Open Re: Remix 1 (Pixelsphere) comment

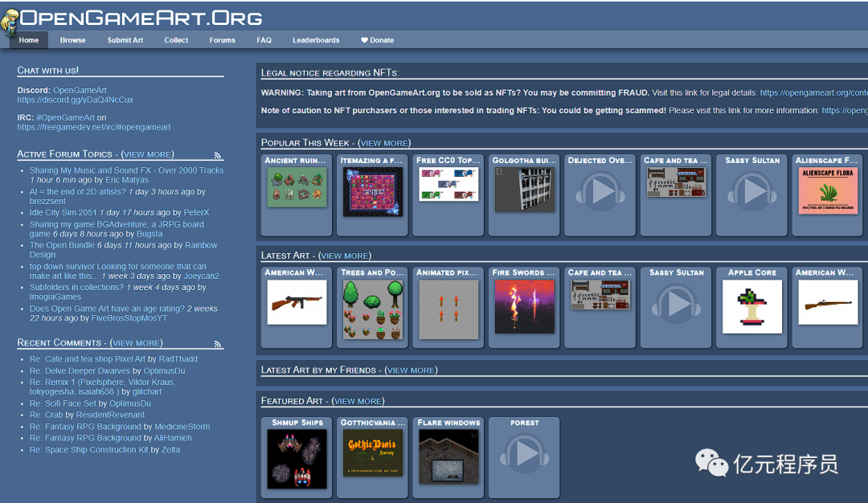tap(102, 386)
